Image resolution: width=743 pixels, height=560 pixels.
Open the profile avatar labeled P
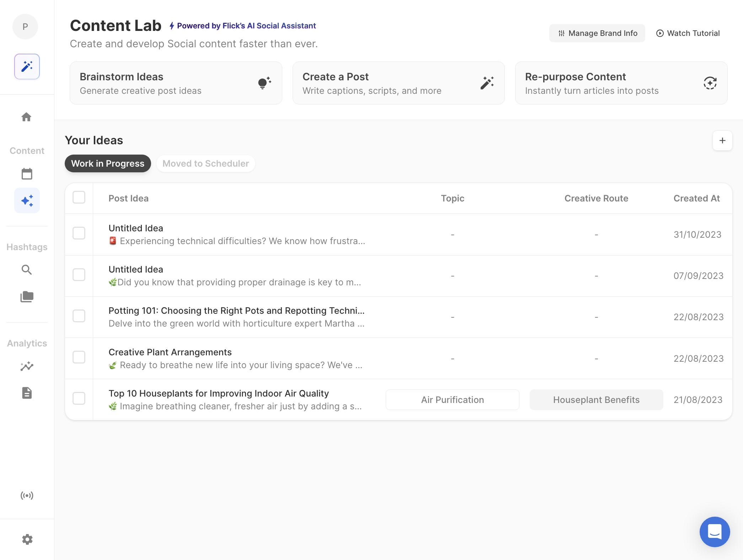coord(25,27)
